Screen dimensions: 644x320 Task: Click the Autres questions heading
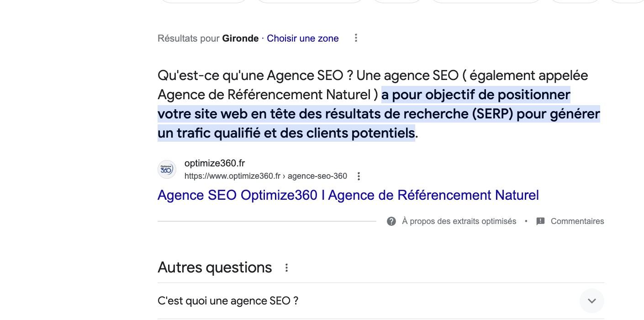point(215,267)
